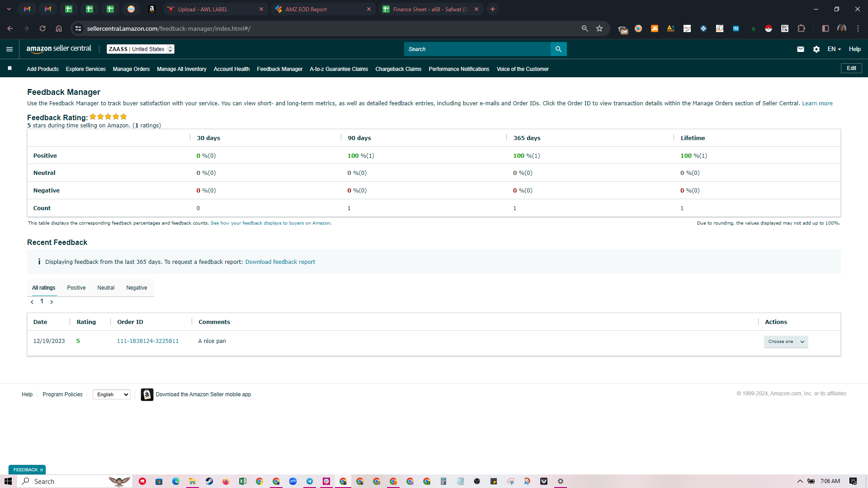The image size is (868, 488).
Task: Open Performance Notifications
Action: (459, 69)
